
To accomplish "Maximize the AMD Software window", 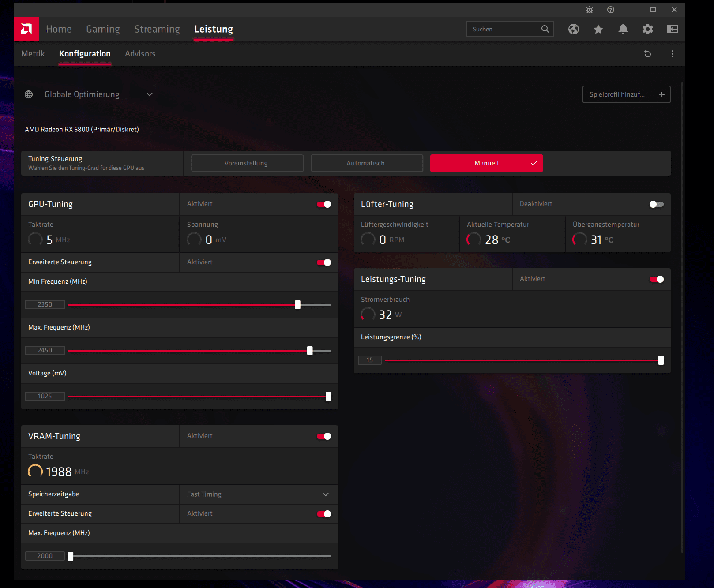I will tap(653, 10).
